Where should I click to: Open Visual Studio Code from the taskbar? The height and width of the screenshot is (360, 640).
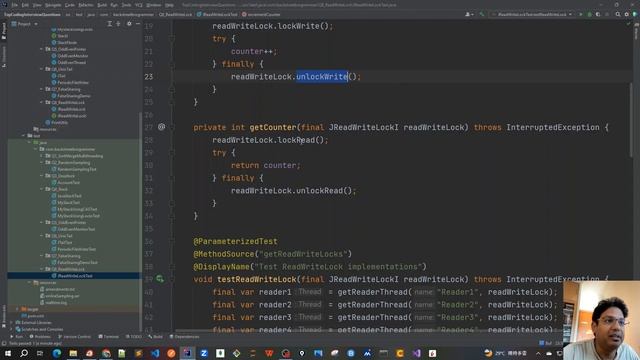tap(155, 353)
